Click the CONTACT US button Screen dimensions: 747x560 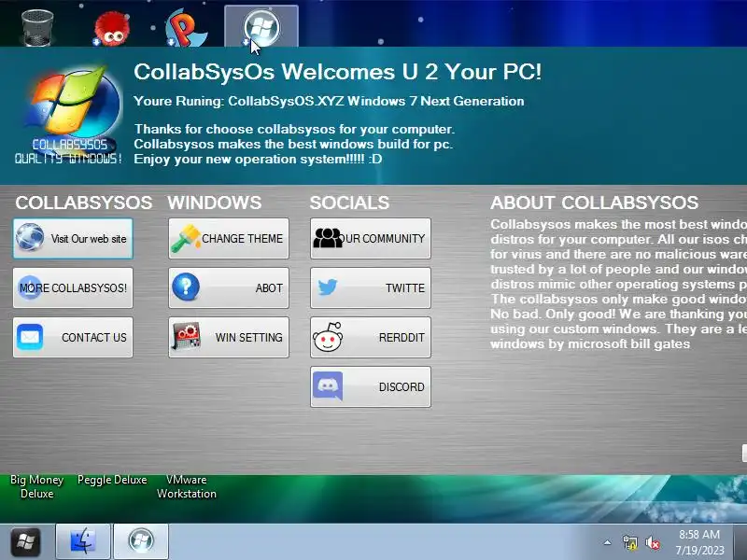coord(73,337)
